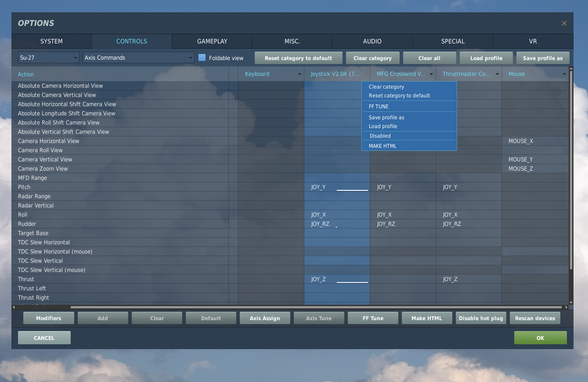588x382 pixels.
Task: Click the CANCEL button
Action: (44, 338)
